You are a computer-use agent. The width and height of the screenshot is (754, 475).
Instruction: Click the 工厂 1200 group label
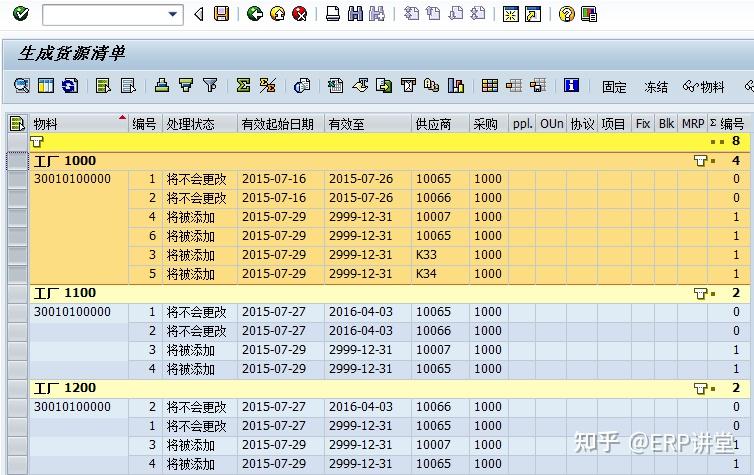[x=65, y=388]
